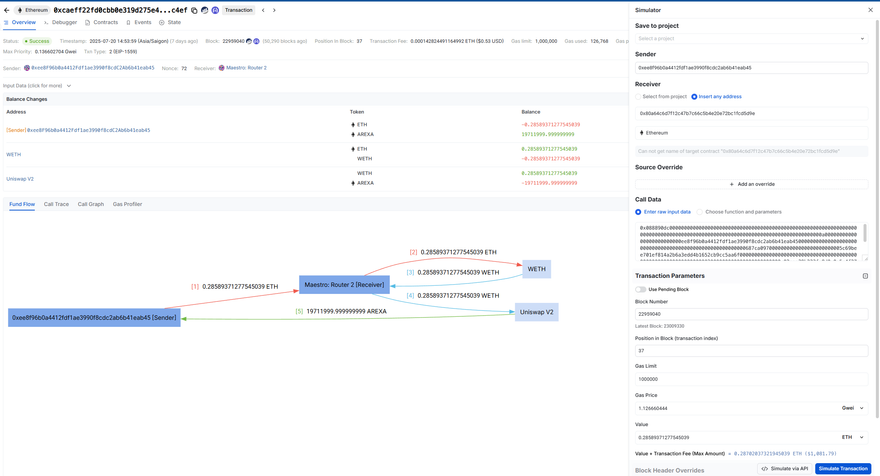This screenshot has width=880, height=476.
Task: Switch to the Call Trace tab
Action: (x=56, y=204)
